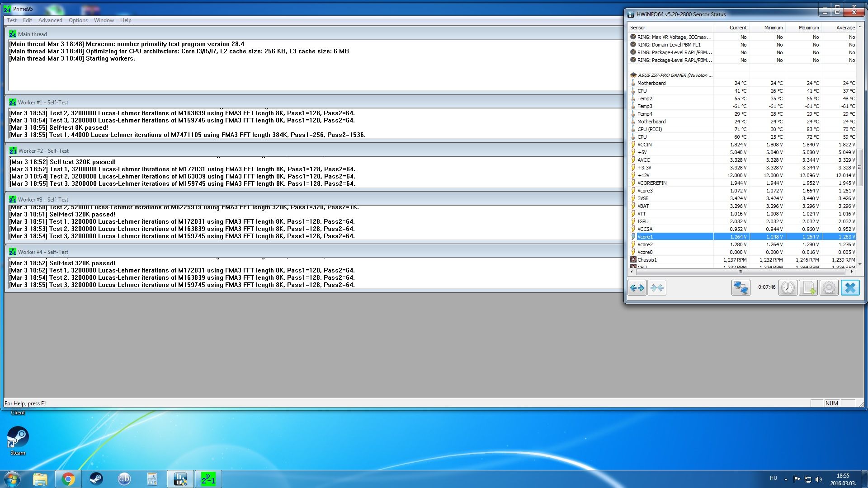Viewport: 868px width, 488px height.
Task: Click Self-test 8K passed log line
Action: pos(59,128)
